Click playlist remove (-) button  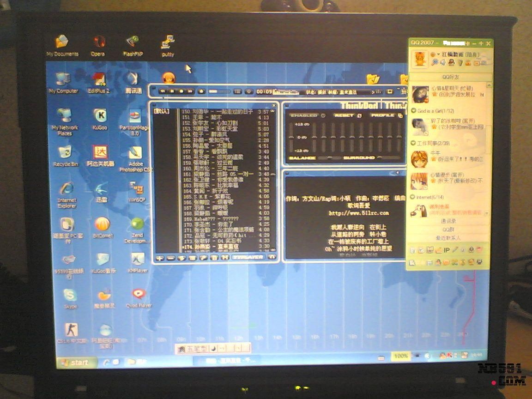click(x=171, y=258)
